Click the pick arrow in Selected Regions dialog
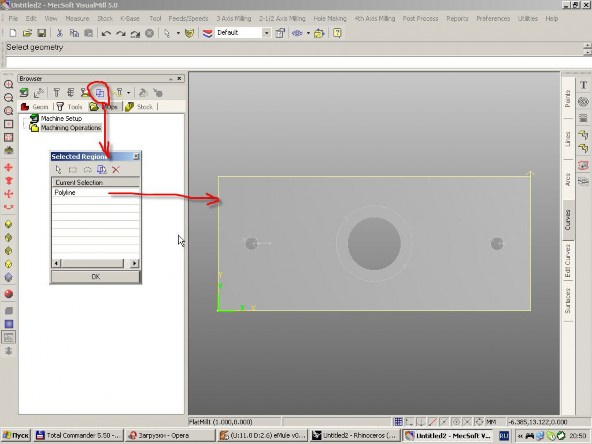 click(59, 170)
